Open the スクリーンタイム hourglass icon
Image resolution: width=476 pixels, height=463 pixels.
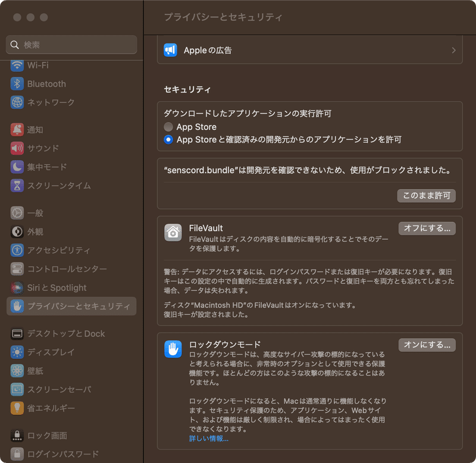click(x=17, y=186)
